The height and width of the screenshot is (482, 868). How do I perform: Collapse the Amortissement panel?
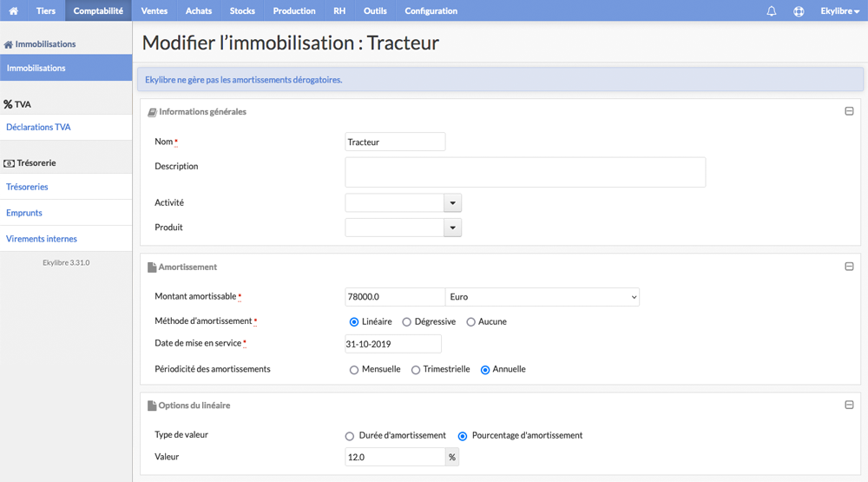[x=849, y=267]
